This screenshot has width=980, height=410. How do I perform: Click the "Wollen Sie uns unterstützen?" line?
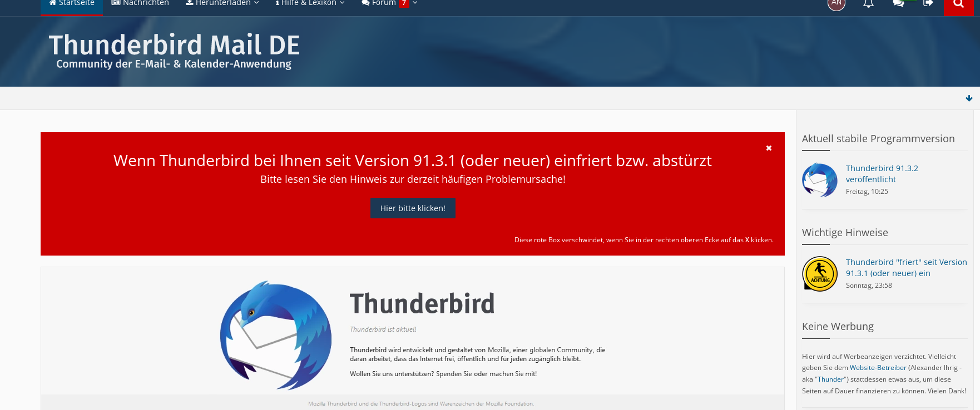(443, 374)
